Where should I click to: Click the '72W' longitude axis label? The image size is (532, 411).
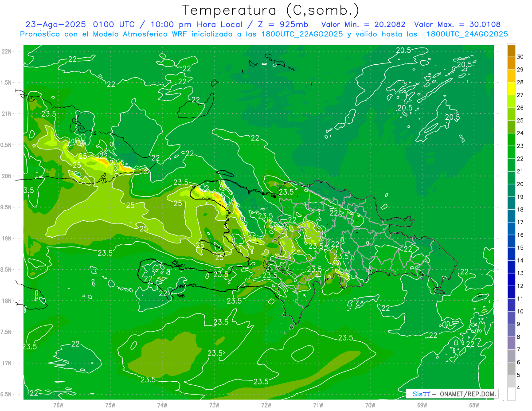[x=266, y=405]
